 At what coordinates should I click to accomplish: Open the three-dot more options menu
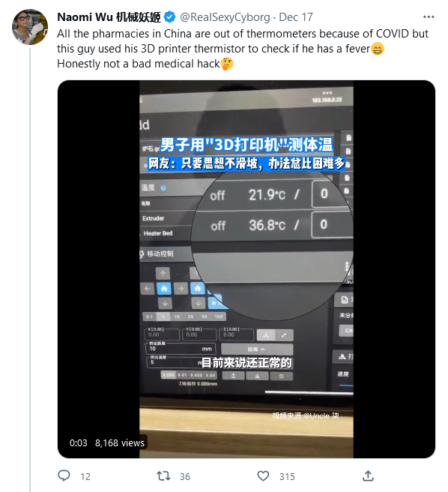tap(429, 17)
